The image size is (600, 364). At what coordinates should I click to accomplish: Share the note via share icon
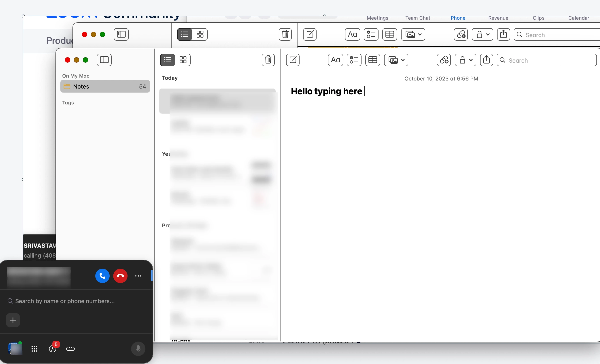pos(486,60)
